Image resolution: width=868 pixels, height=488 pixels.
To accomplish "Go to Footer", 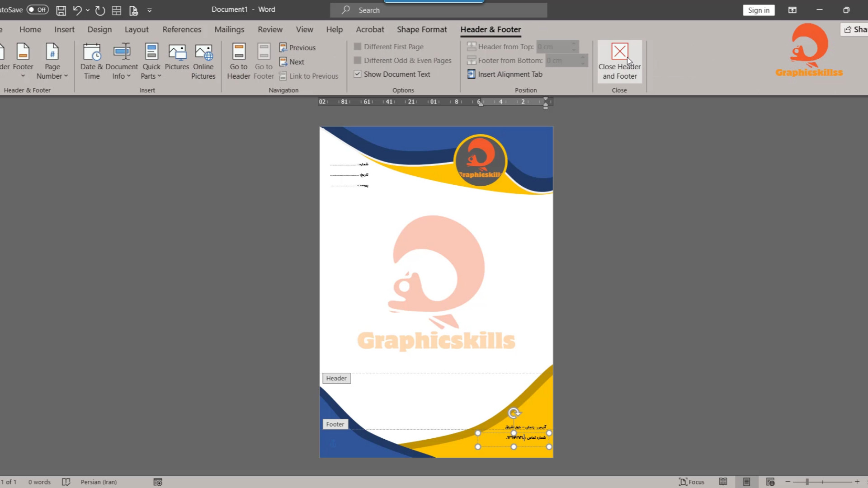I will pyautogui.click(x=264, y=61).
